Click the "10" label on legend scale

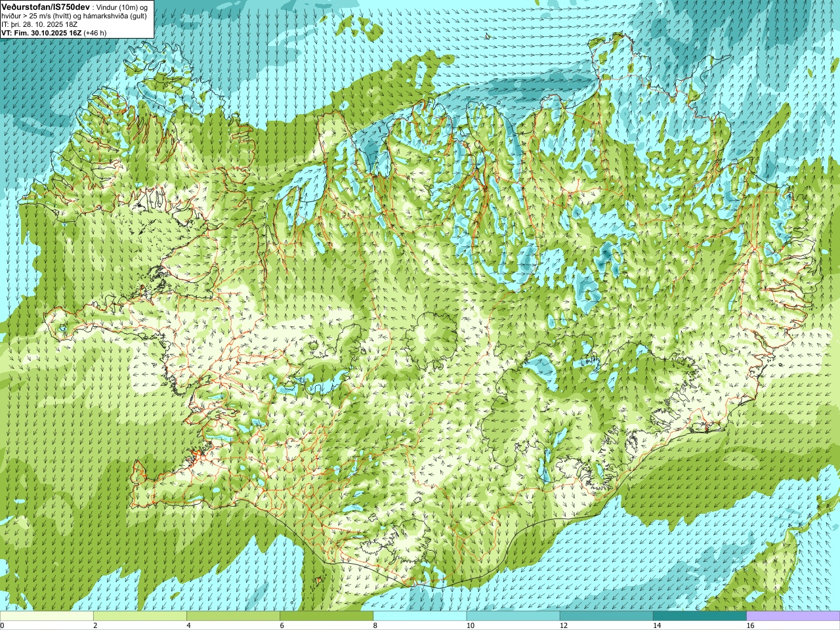point(470,625)
